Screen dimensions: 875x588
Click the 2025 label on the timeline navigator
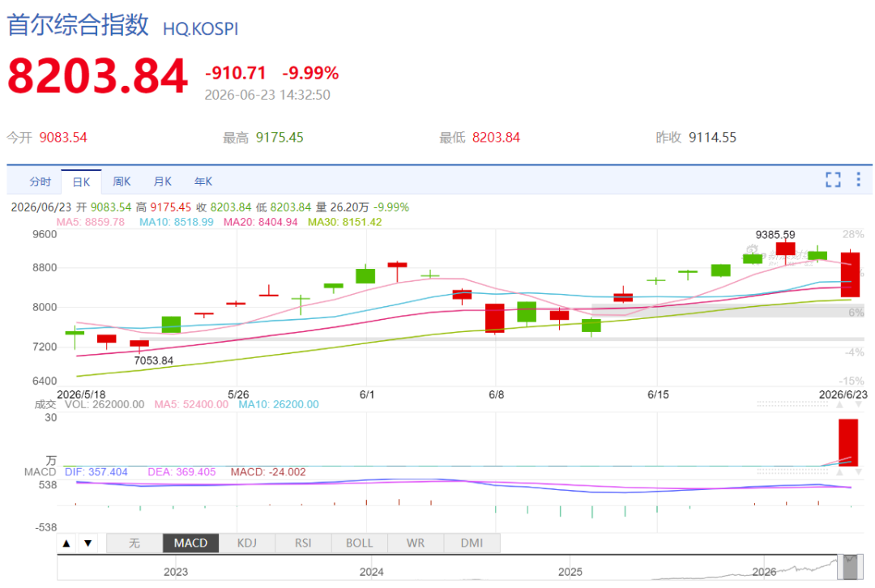[570, 572]
